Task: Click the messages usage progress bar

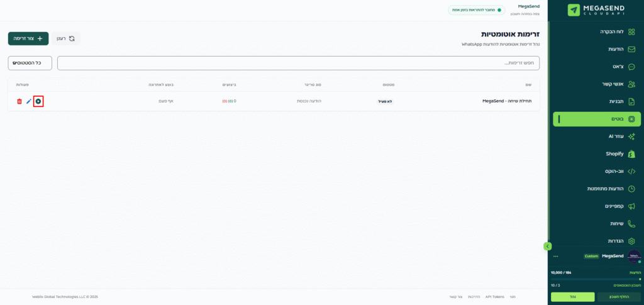Action: pos(595,279)
